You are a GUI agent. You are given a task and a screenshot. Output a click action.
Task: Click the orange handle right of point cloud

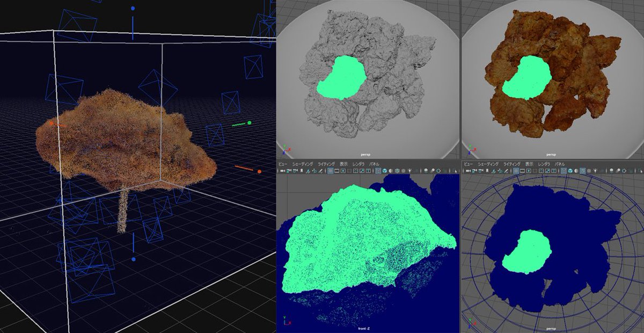point(259,172)
